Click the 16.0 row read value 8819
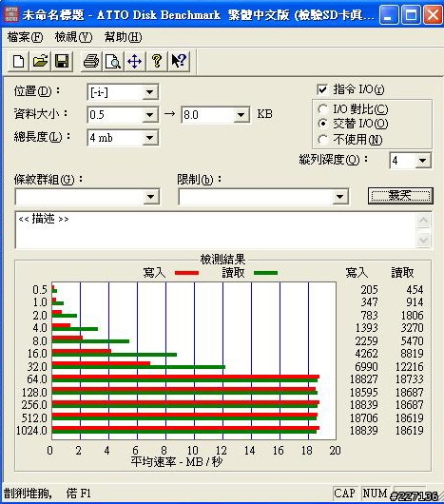This screenshot has height=504, width=444. [x=412, y=353]
